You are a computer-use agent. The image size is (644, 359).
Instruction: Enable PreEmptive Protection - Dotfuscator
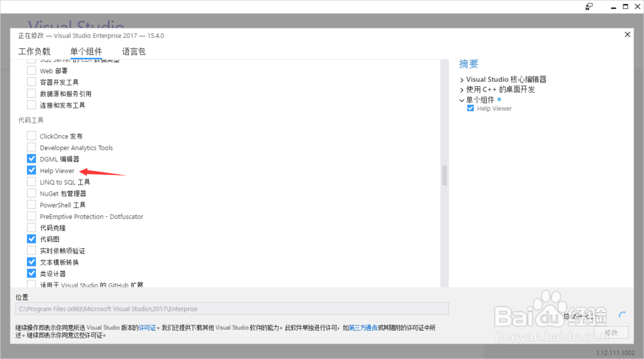(x=32, y=216)
